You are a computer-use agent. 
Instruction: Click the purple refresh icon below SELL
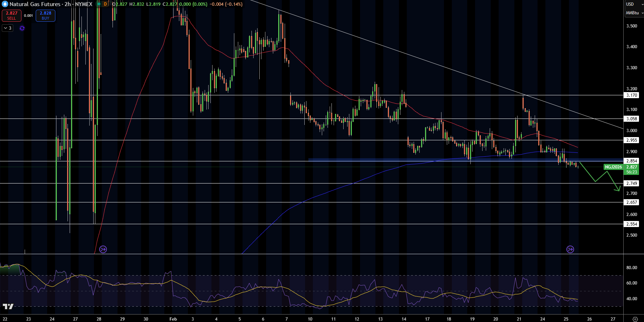click(22, 28)
